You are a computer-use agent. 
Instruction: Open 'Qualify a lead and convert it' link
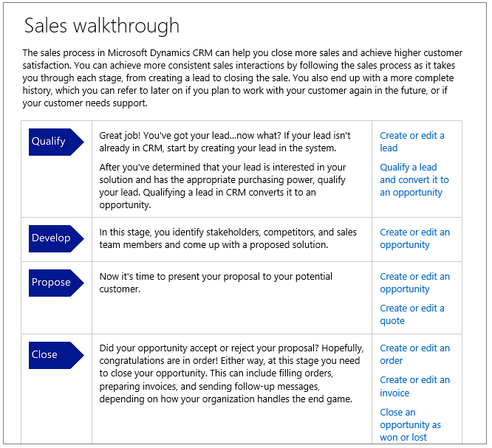(x=414, y=179)
